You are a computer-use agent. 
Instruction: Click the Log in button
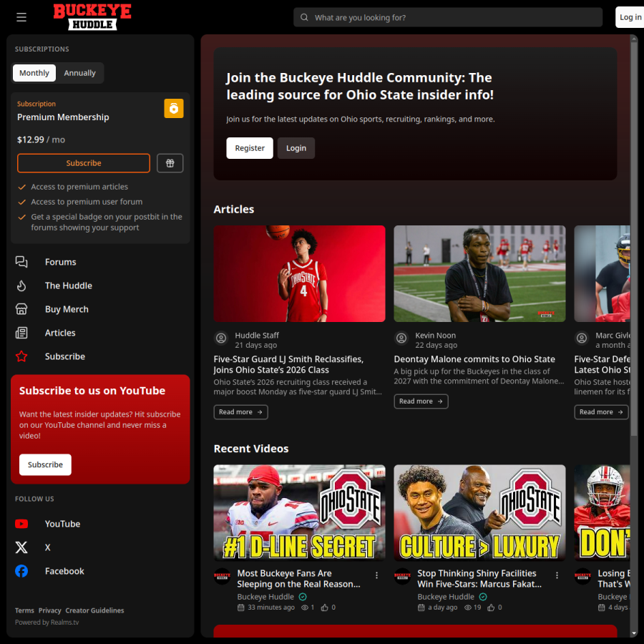pos(630,17)
